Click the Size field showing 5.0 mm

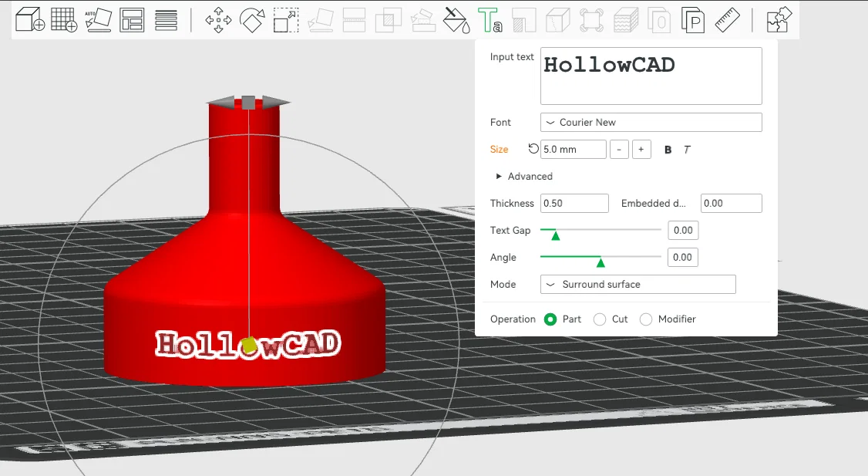click(x=574, y=149)
